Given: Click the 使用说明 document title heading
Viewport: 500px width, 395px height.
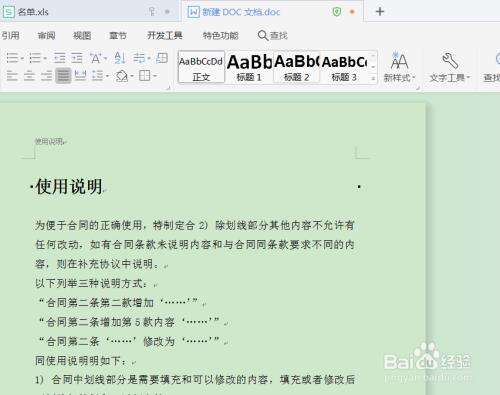Looking at the screenshot, I should click(x=69, y=186).
